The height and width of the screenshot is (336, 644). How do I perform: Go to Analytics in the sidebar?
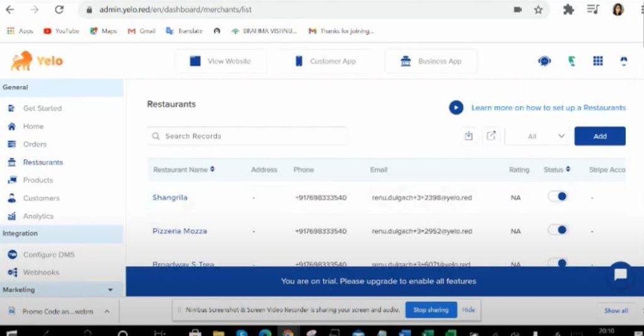coord(38,216)
